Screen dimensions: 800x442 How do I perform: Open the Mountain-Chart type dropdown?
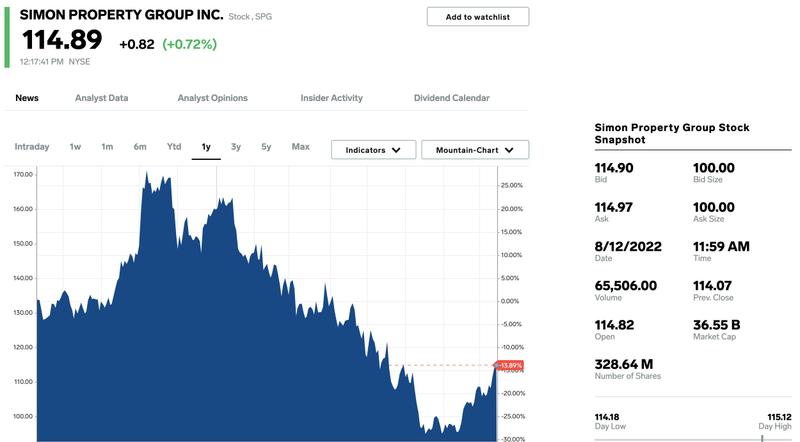(x=475, y=150)
